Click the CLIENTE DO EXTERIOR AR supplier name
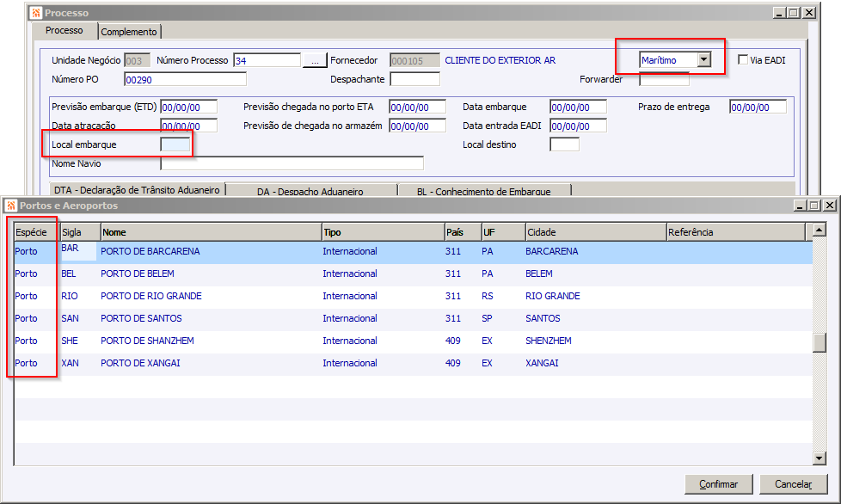This screenshot has height=504, width=841. pos(500,60)
